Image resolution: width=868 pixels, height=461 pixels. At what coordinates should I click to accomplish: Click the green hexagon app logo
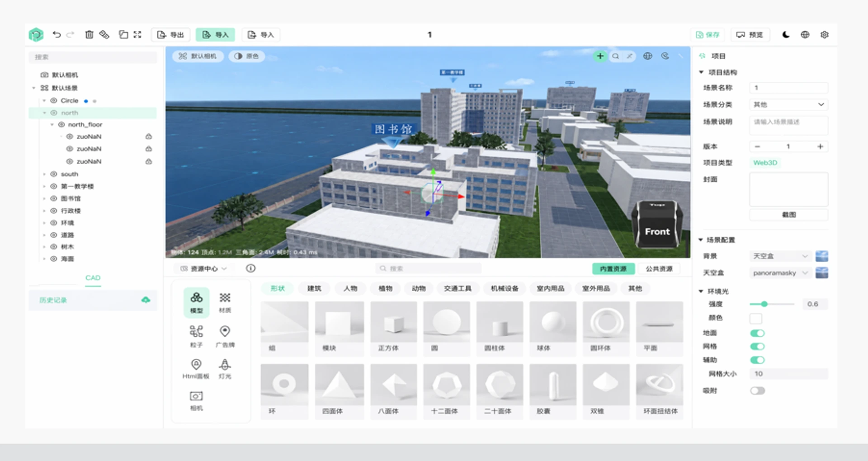click(36, 34)
